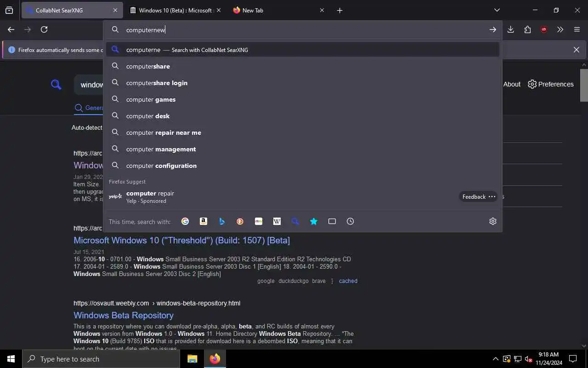
Task: Open result options three-dot menu
Action: point(332,281)
